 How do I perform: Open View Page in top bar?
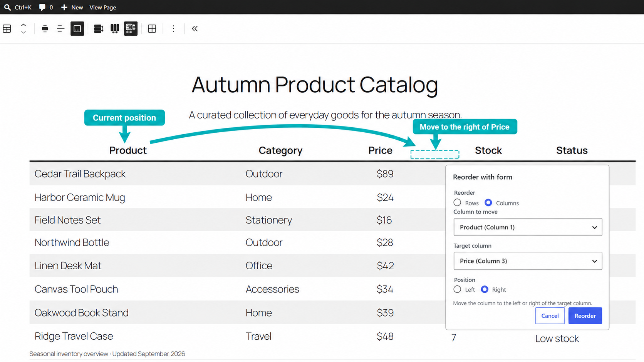(102, 7)
